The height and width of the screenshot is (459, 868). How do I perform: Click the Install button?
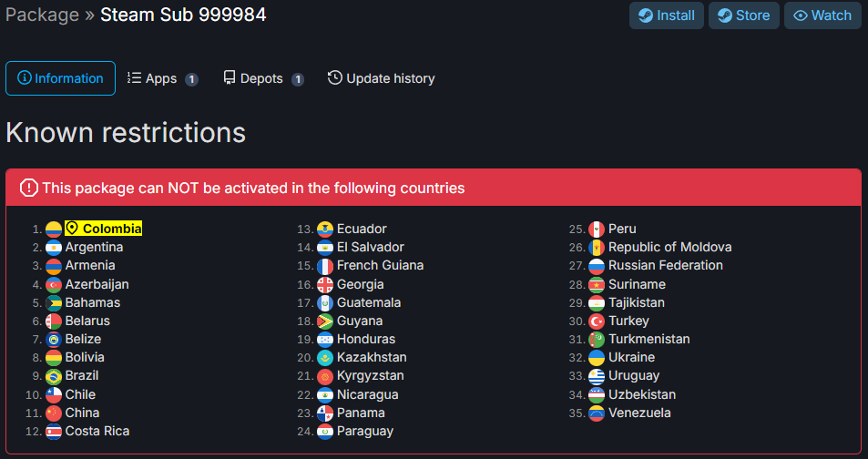667,15
